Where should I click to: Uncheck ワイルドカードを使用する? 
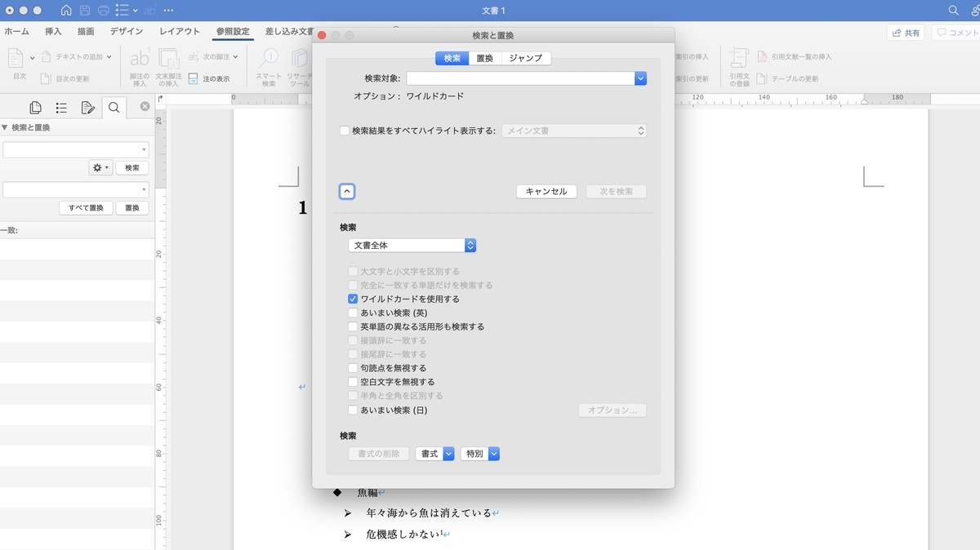pos(354,299)
